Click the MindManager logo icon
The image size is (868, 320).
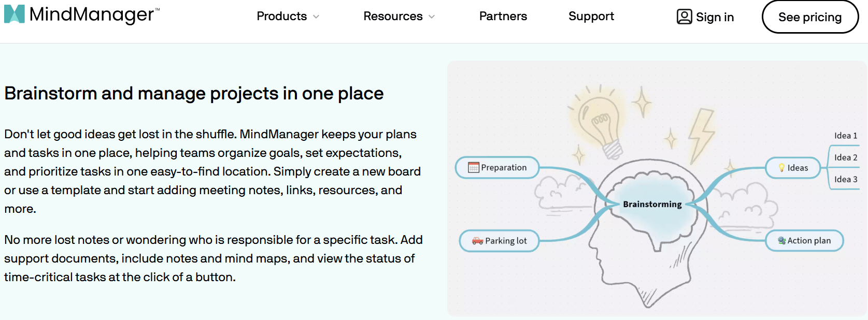(14, 14)
